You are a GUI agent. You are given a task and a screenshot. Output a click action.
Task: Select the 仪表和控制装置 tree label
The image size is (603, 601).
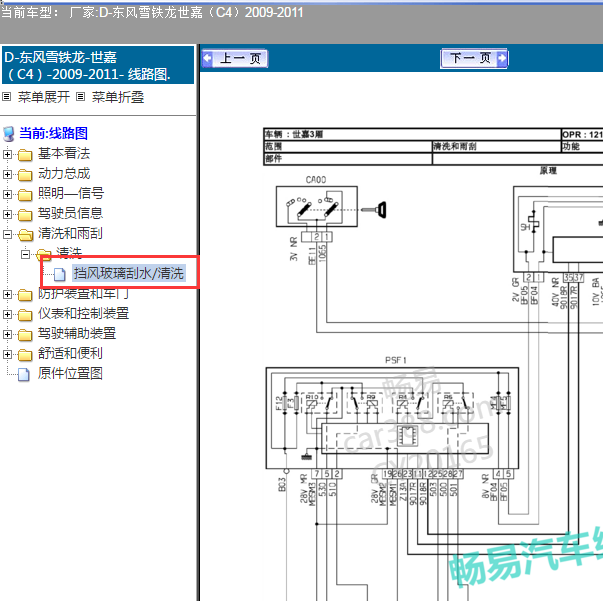(83, 313)
